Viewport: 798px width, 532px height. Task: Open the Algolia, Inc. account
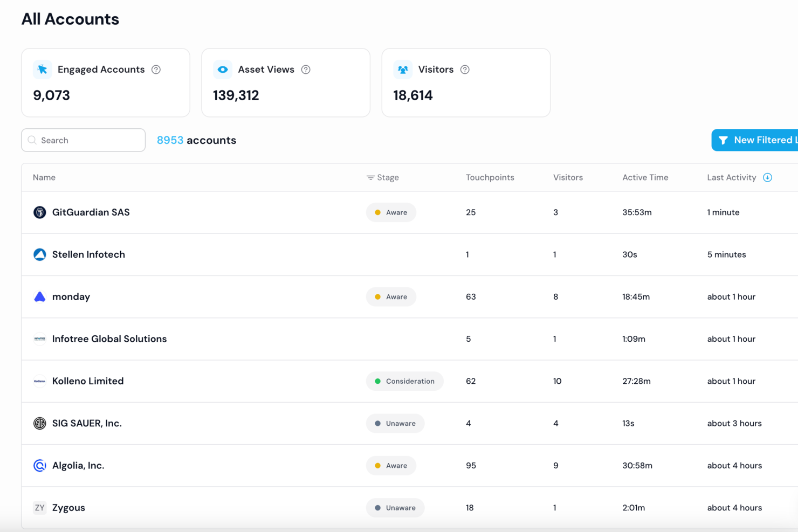click(78, 465)
